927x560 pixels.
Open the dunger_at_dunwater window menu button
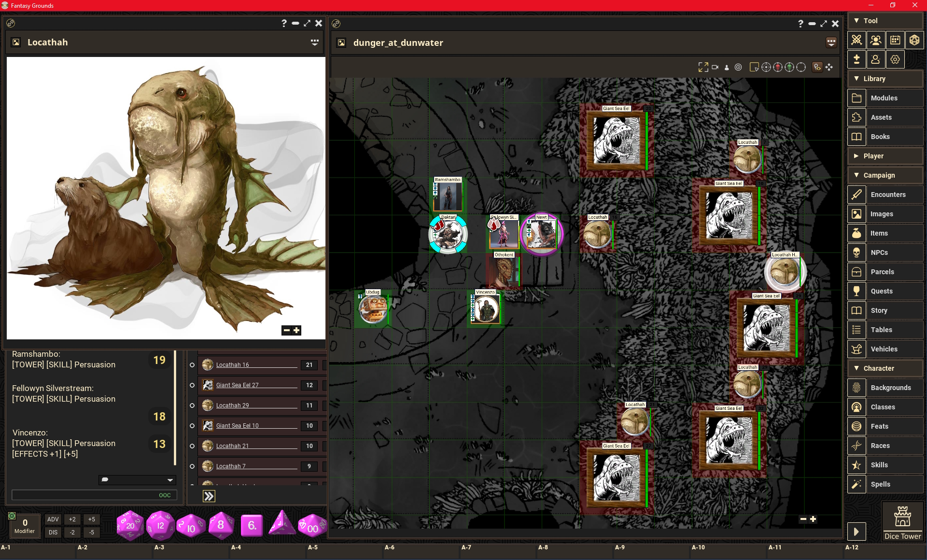click(831, 42)
